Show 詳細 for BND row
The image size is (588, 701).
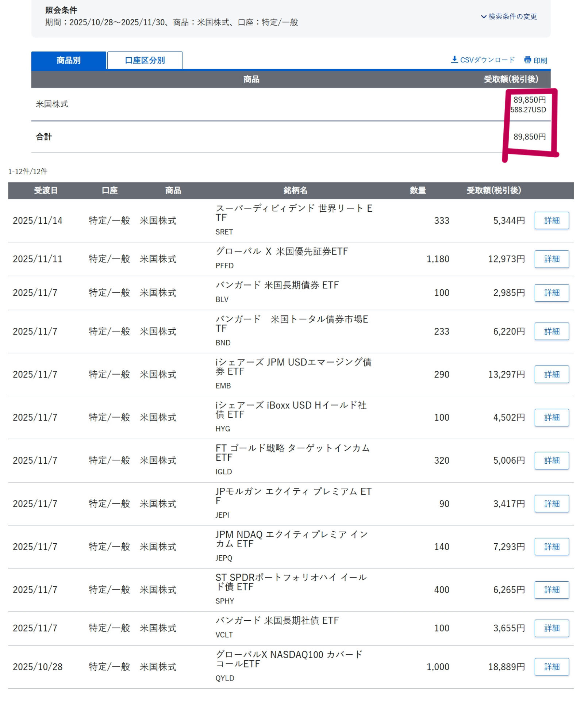pos(551,331)
